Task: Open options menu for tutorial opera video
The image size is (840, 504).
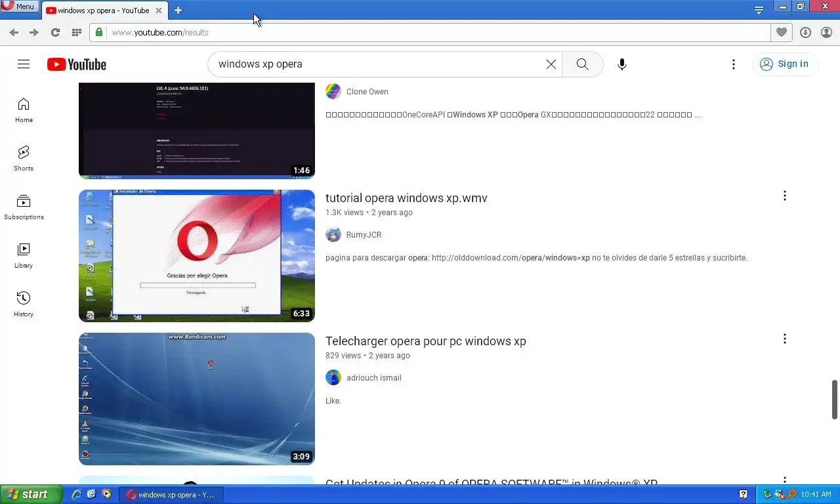Action: coord(784,196)
